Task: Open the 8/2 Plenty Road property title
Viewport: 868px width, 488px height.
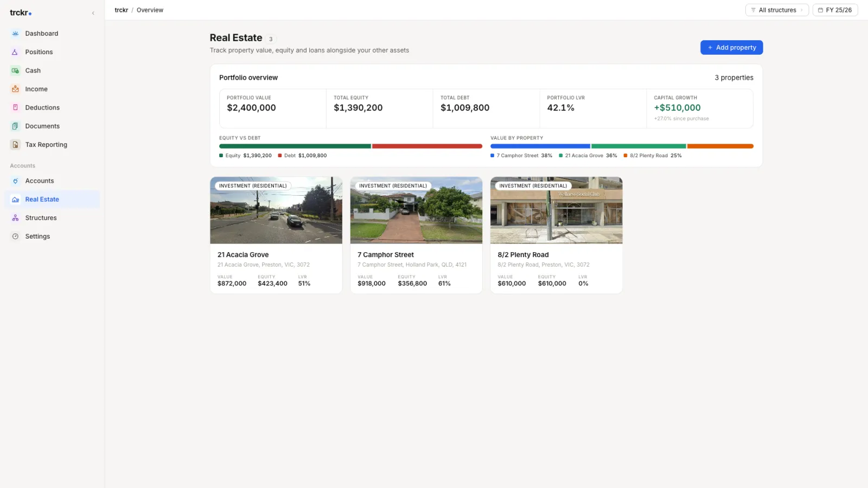Action: tap(523, 255)
